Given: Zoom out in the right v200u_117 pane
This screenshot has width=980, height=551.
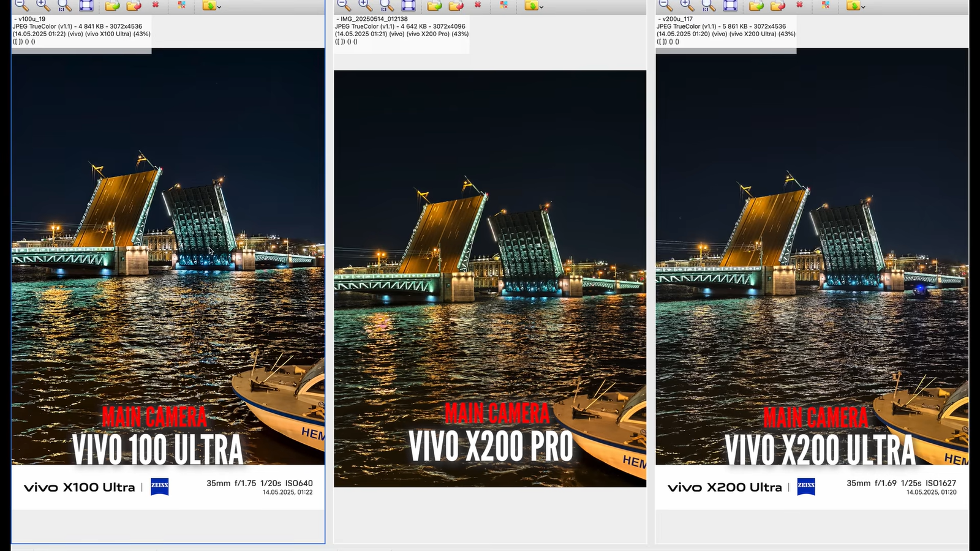Looking at the screenshot, I should [666, 5].
